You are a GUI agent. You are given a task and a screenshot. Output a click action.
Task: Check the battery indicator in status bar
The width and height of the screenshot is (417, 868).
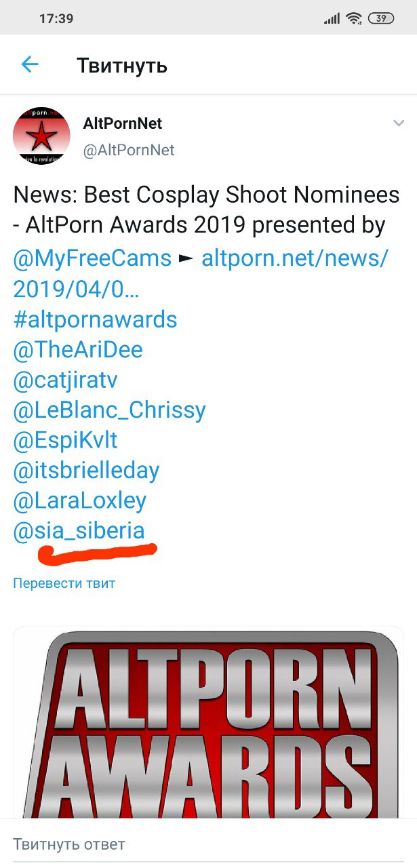383,18
